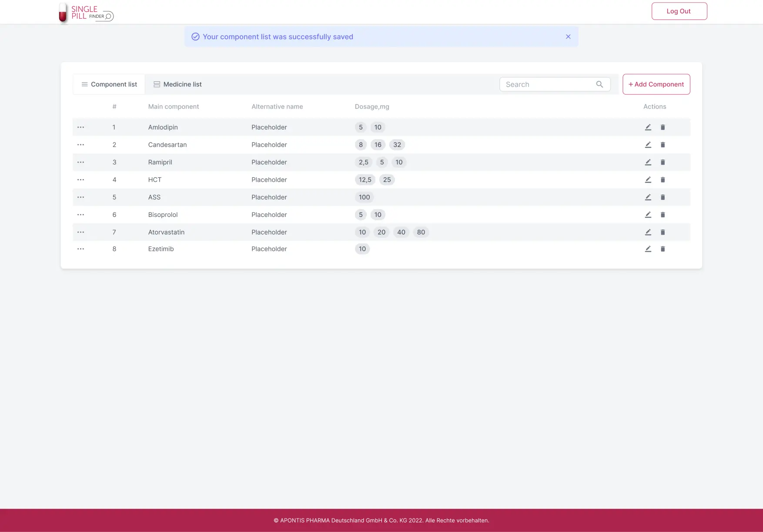Delete the Candesartan component
763x532 pixels.
tap(663, 144)
